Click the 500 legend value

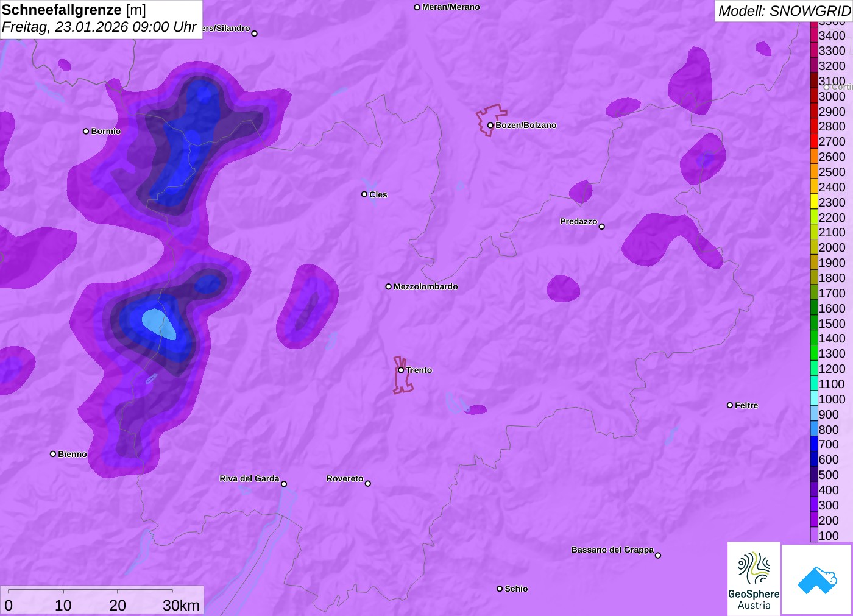click(829, 475)
